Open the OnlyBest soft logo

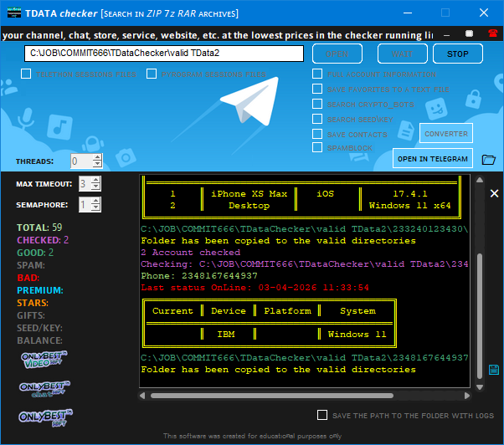point(45,417)
